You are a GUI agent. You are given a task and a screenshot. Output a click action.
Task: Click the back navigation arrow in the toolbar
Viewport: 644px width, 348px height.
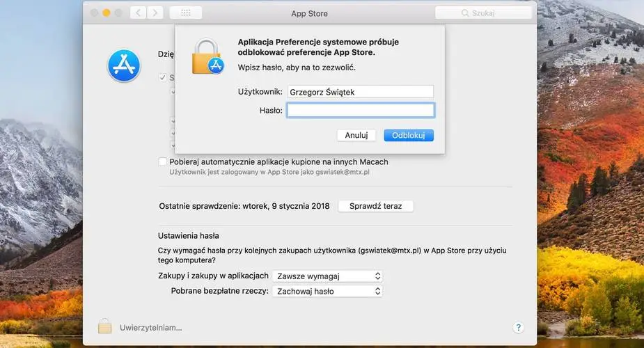(x=138, y=13)
